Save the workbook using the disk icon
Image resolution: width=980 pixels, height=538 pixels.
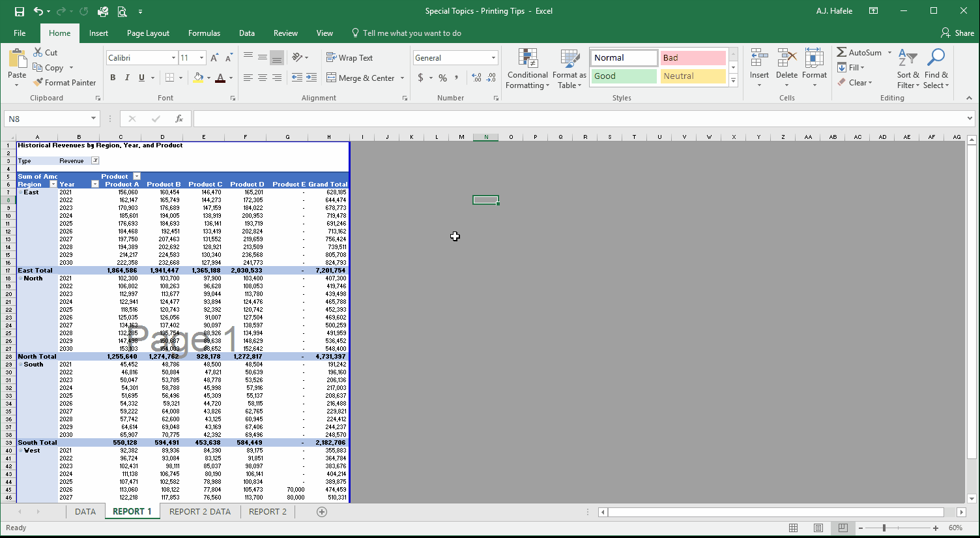pos(19,11)
